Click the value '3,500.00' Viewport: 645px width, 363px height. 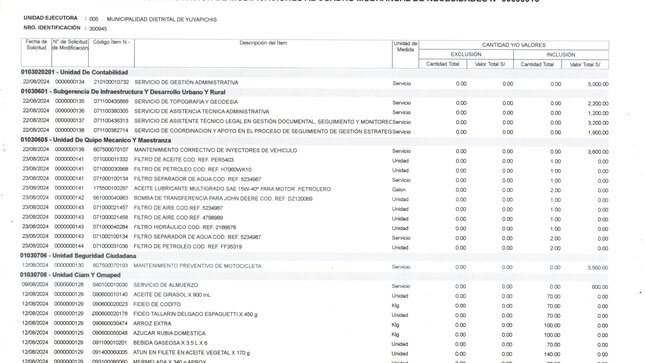coord(598,268)
